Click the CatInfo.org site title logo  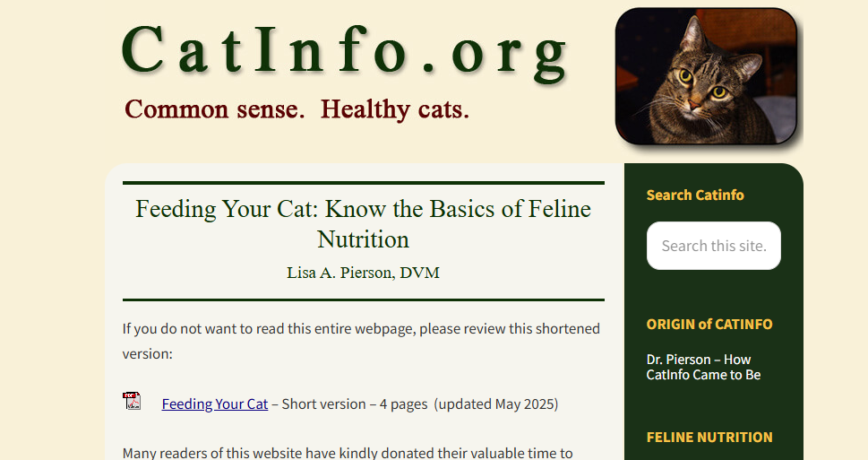point(344,52)
